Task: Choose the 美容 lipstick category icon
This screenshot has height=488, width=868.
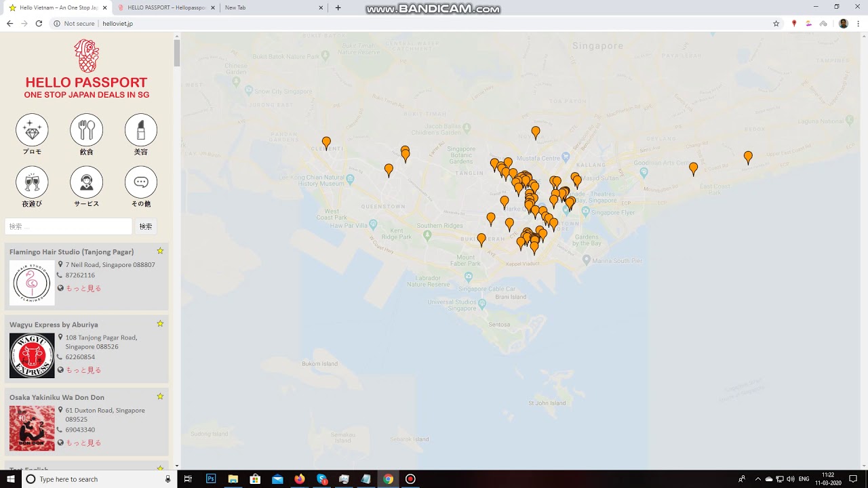Action: pos(141,129)
